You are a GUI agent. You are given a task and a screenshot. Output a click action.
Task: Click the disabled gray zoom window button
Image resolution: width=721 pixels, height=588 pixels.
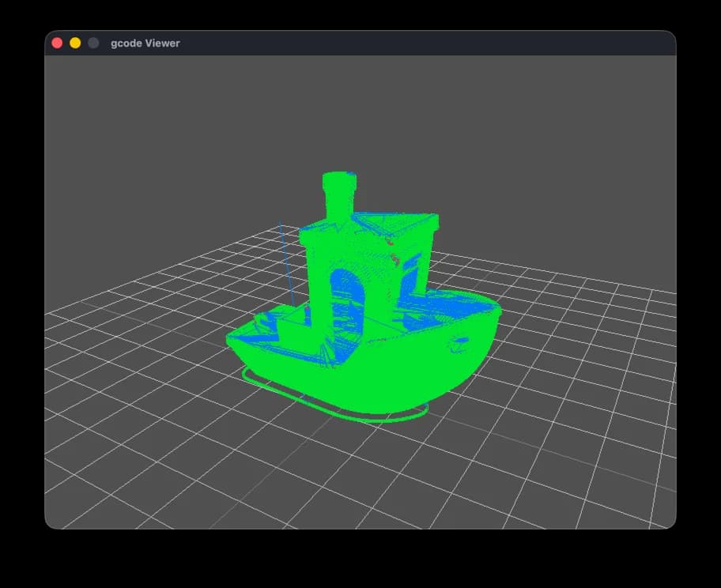point(93,43)
